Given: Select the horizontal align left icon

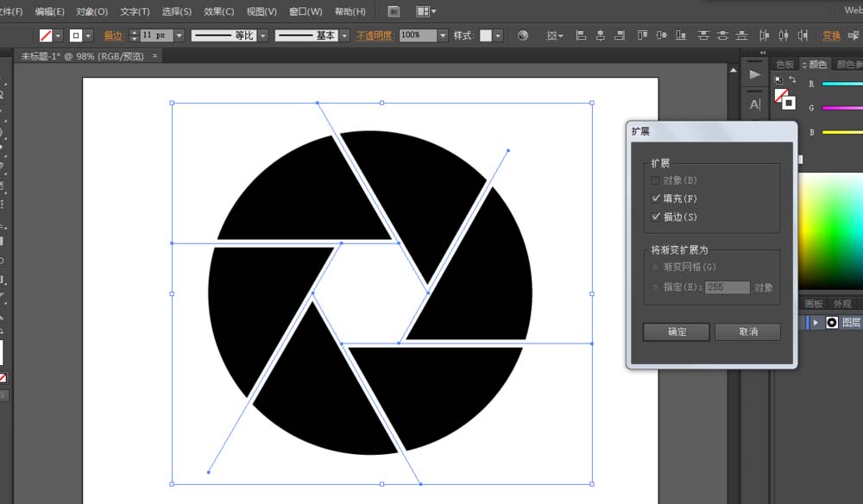Looking at the screenshot, I should click(x=580, y=35).
